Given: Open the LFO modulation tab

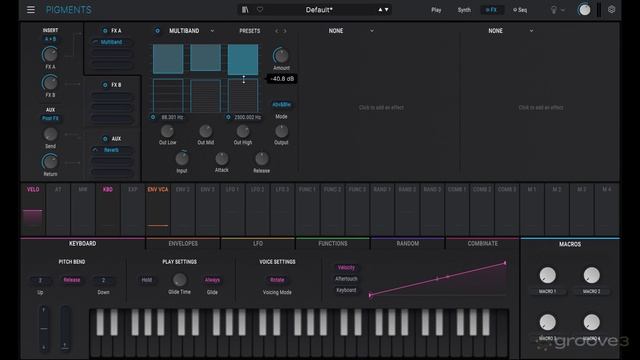Looking at the screenshot, I should (258, 244).
